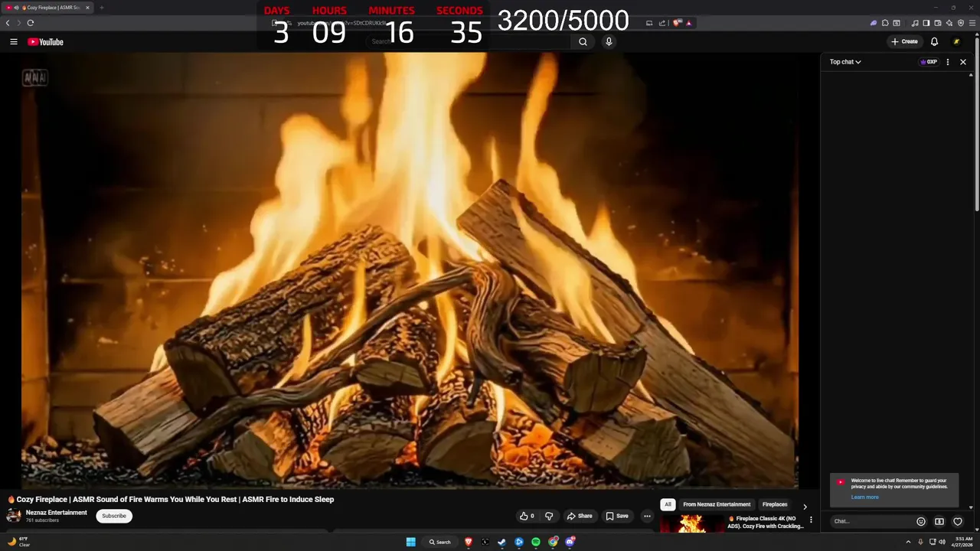Start voice search with the microphone
Viewport: 980px width, 551px height.
coord(609,42)
